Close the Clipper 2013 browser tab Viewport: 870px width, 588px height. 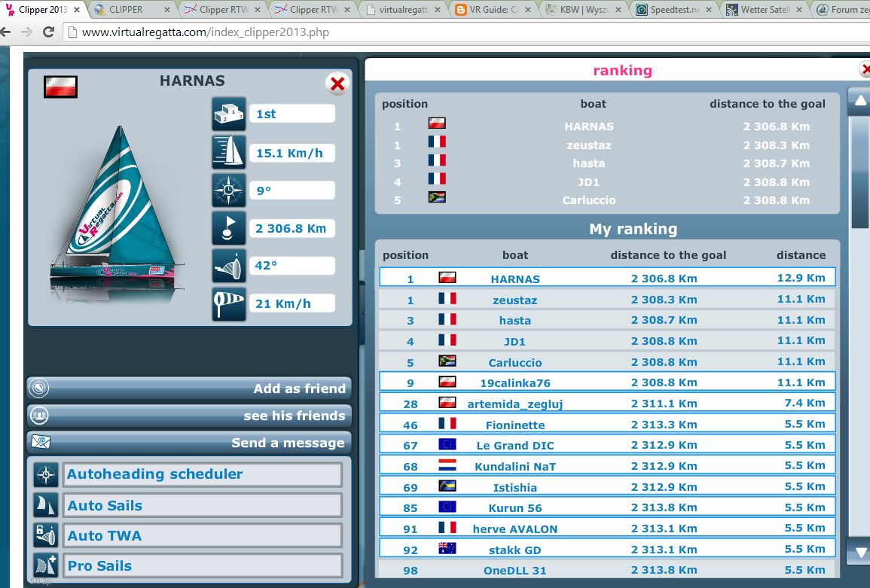[77, 10]
